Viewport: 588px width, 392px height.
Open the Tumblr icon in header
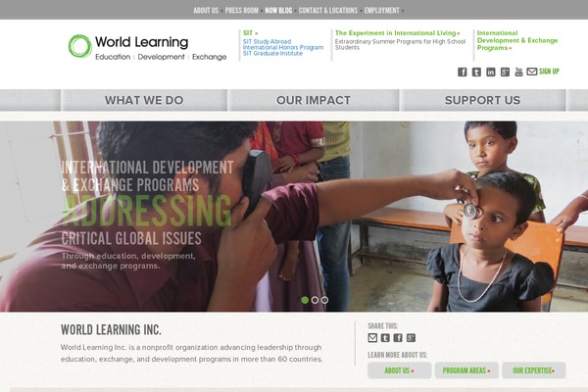[476, 72]
